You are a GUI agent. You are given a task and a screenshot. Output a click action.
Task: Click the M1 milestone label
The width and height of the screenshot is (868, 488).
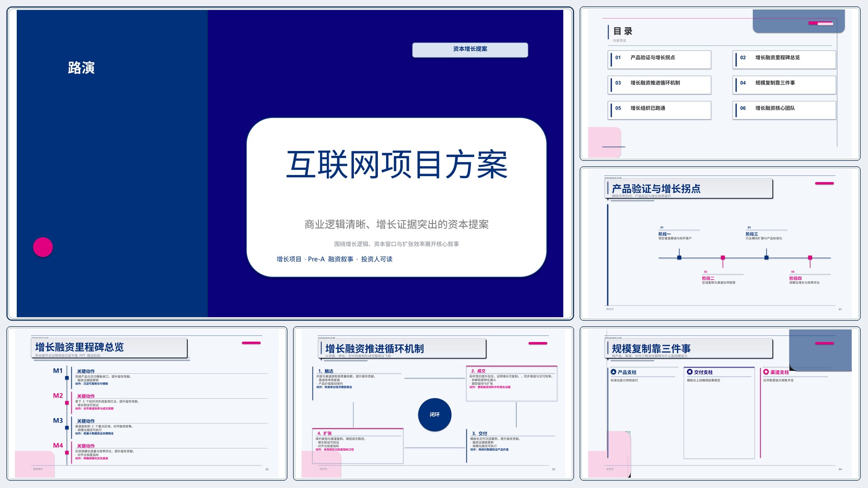click(58, 371)
